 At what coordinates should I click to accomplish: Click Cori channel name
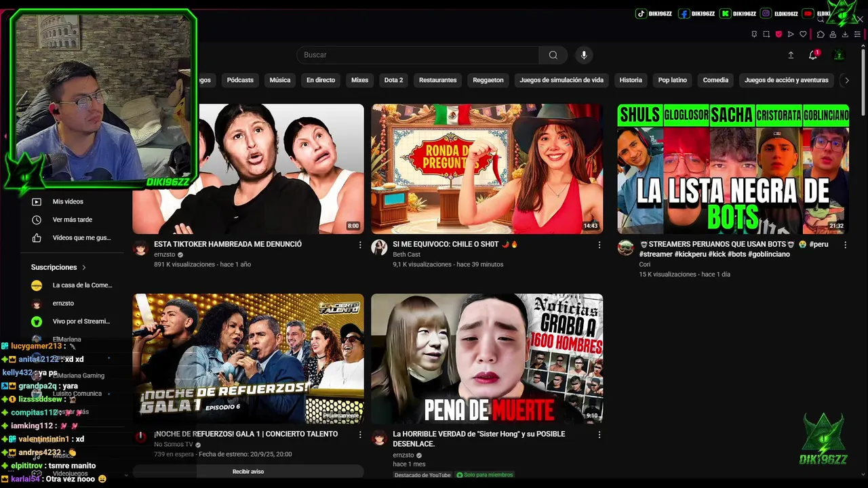[x=644, y=265]
